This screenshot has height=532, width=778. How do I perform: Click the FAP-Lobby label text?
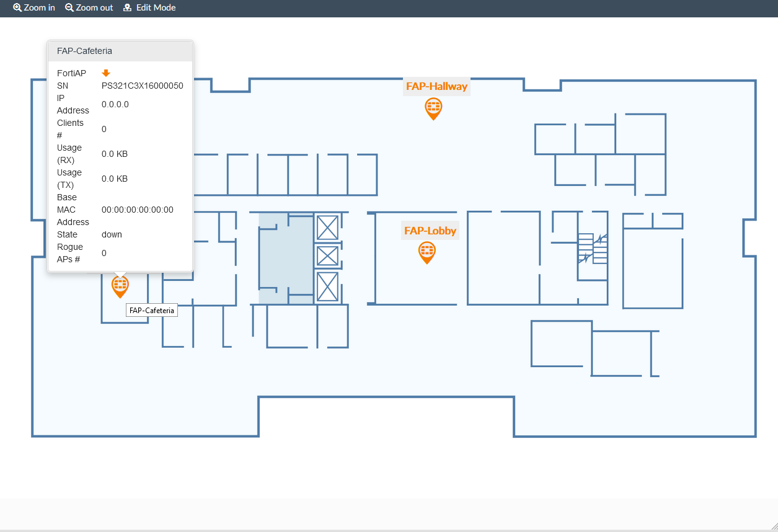pos(429,230)
